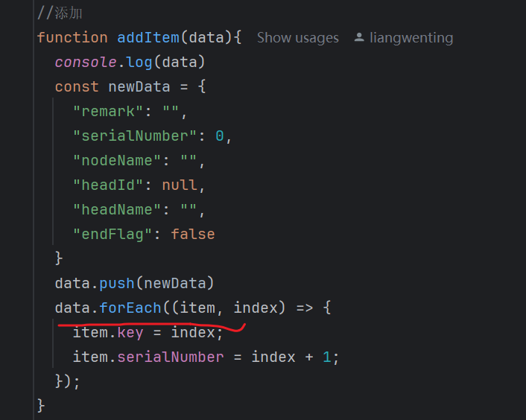Viewport: 526px width, 420px height.
Task: Click the index parameter in forEach callback
Action: [x=256, y=308]
